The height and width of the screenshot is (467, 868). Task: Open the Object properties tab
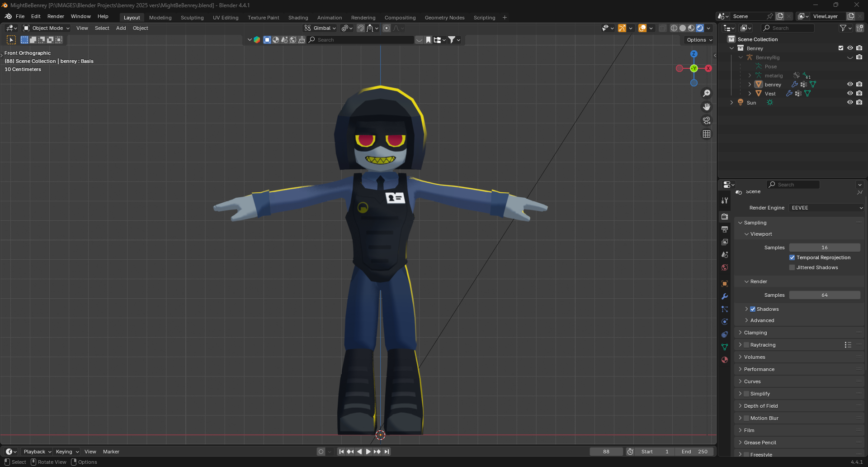click(x=725, y=284)
